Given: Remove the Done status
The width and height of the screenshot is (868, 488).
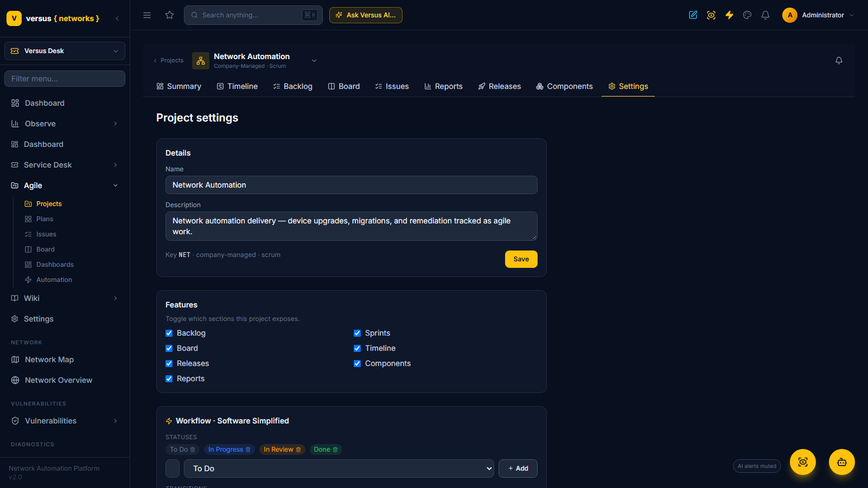Looking at the screenshot, I should pyautogui.click(x=335, y=450).
